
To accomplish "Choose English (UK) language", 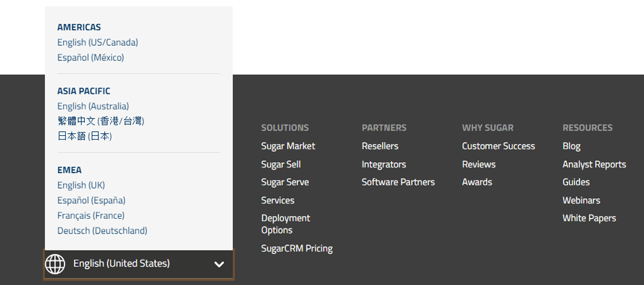I will [x=81, y=185].
